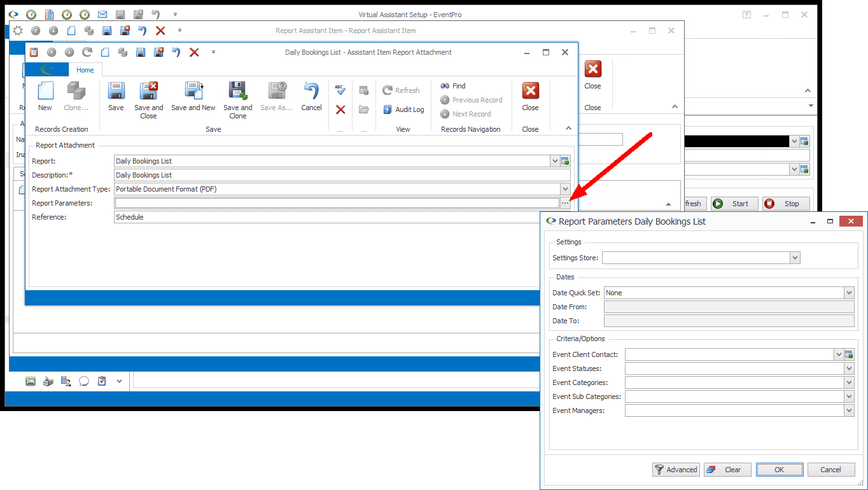Open the Settings Store dropdown

coord(795,258)
